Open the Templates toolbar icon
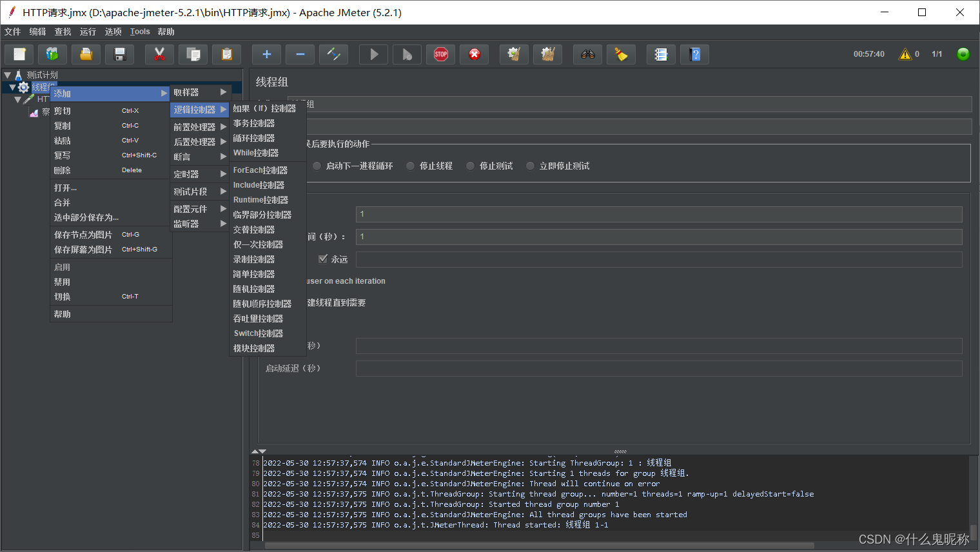This screenshot has width=980, height=552. click(x=53, y=54)
